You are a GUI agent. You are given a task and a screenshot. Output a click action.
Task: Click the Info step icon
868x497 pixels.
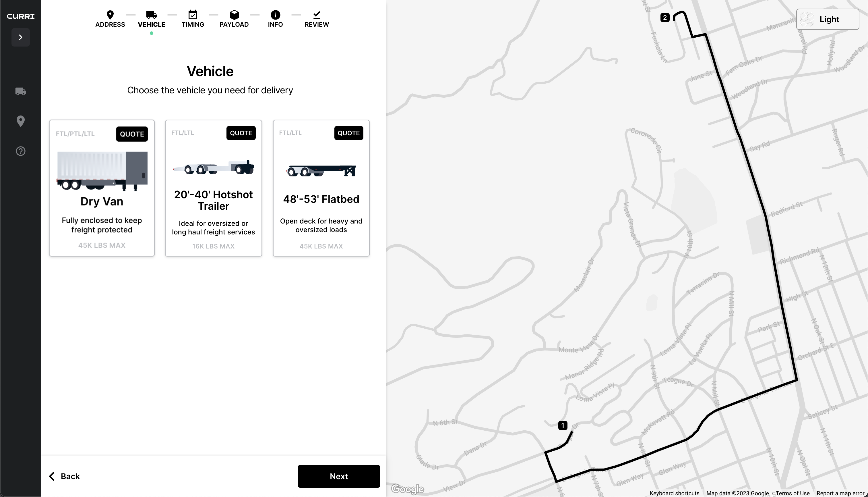pos(275,15)
